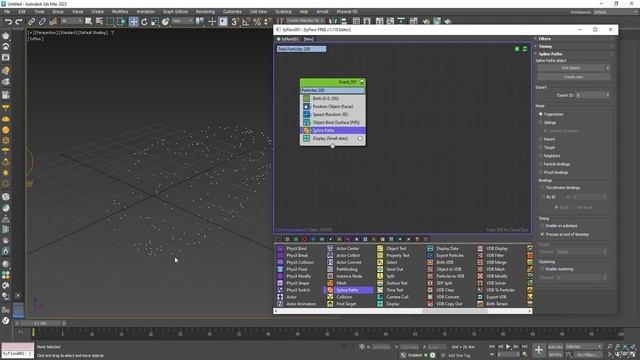The width and height of the screenshot is (640, 360).
Task: Add the Object Test operator
Action: pyautogui.click(x=396, y=248)
